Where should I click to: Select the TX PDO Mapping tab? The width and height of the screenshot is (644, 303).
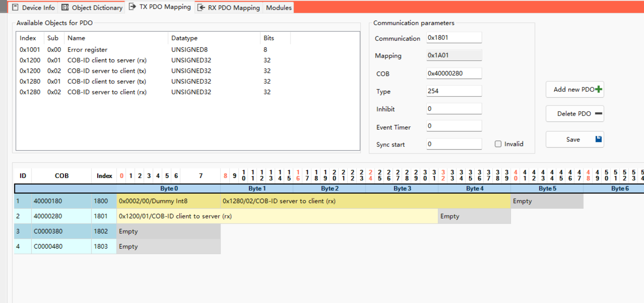160,7
